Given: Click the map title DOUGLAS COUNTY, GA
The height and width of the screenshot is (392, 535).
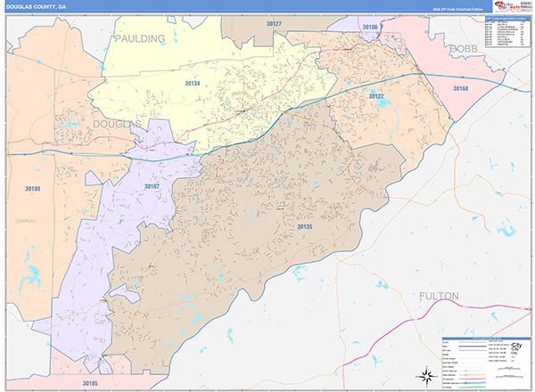Looking at the screenshot, I should click(x=37, y=7).
